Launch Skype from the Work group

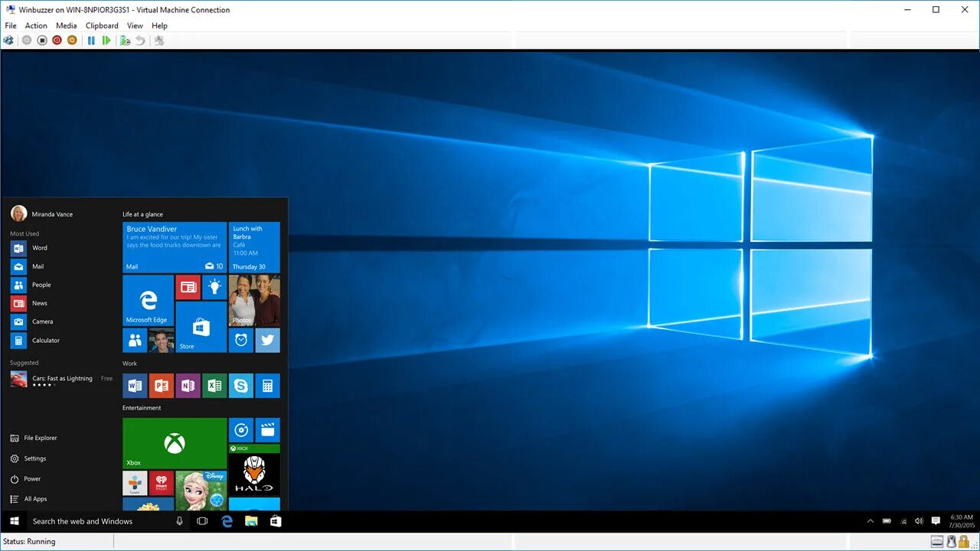pyautogui.click(x=241, y=386)
